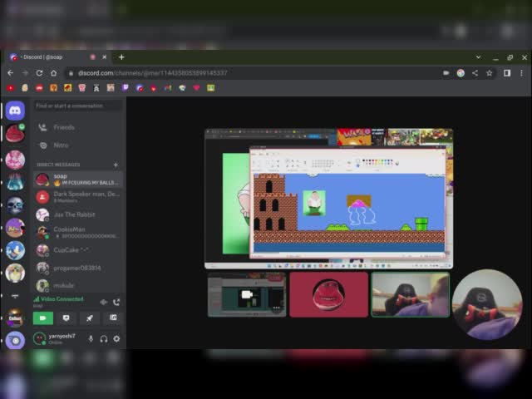Deafen with the headphones icon
Image resolution: width=532 pixels, height=399 pixels.
pos(104,338)
